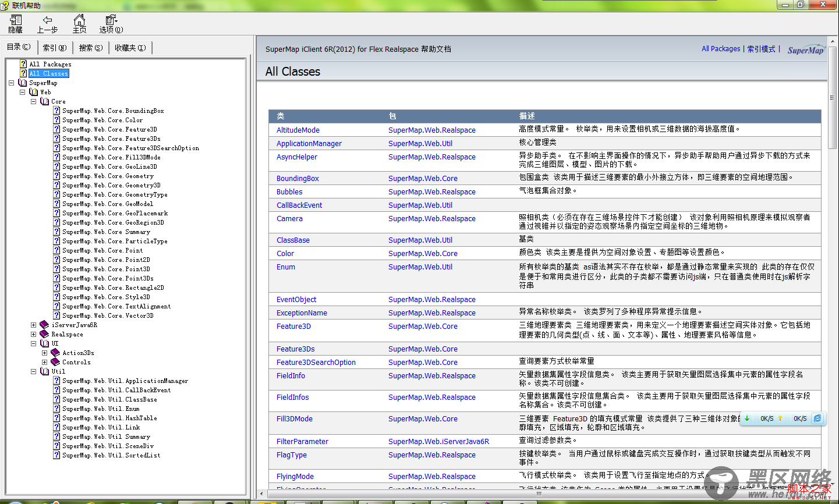Viewport: 839px width, 504px height.
Task: Switch to the 搜索 (Search) tab
Action: tap(91, 48)
